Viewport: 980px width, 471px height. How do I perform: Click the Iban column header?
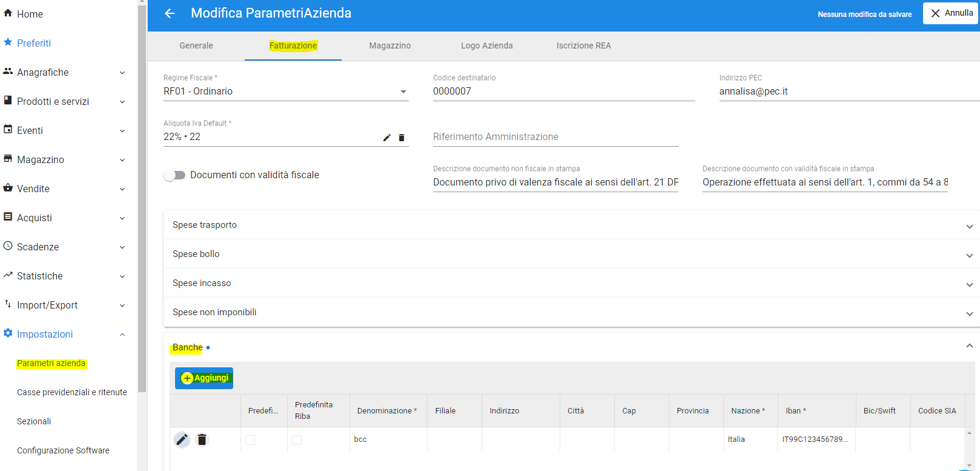tap(817, 411)
